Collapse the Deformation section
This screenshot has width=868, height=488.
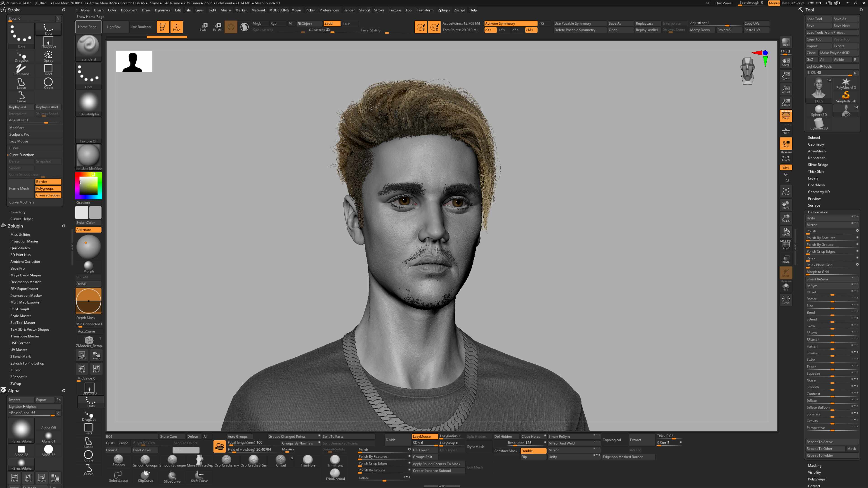[x=818, y=212]
